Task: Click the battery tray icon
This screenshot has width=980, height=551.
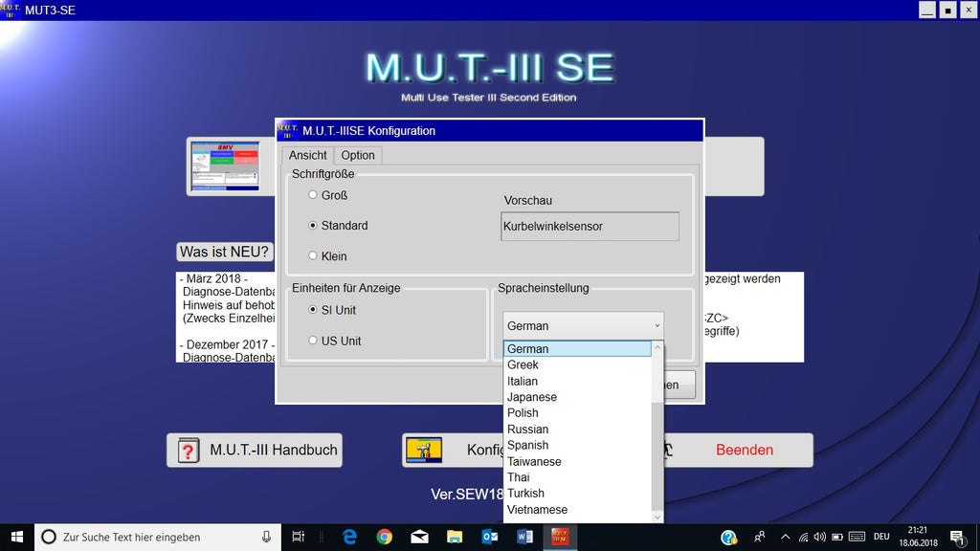Action: click(837, 538)
